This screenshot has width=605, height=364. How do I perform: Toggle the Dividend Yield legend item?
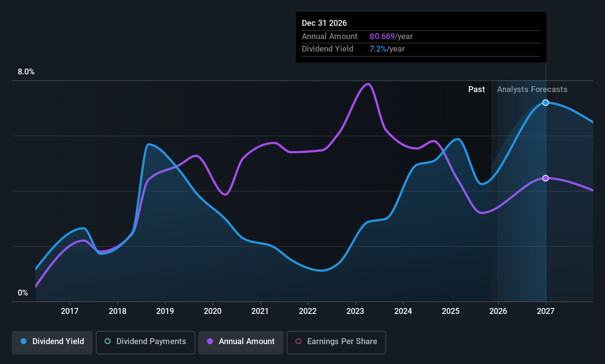(52, 342)
